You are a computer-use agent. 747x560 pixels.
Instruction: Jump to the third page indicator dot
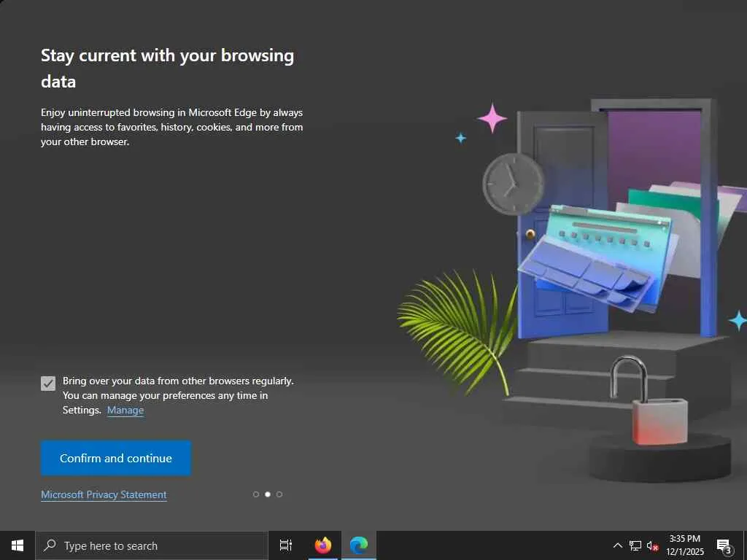(x=279, y=494)
